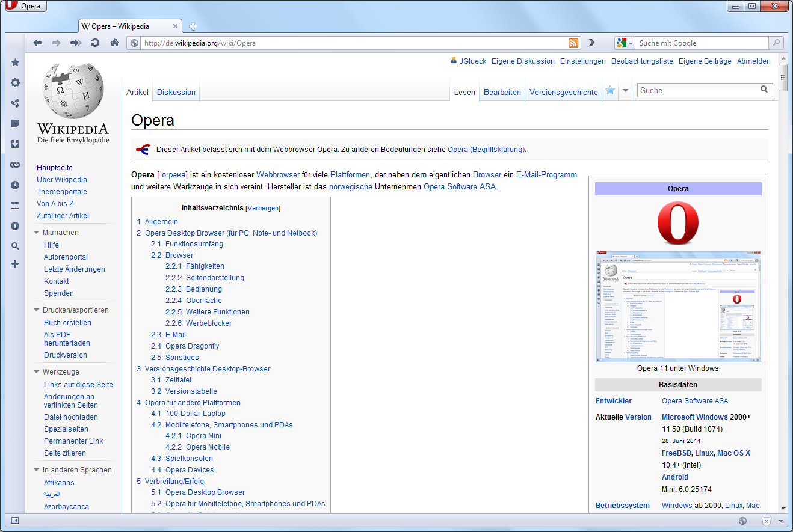
Task: Click the closed-tabs icon in the status bar
Action: pos(767,521)
